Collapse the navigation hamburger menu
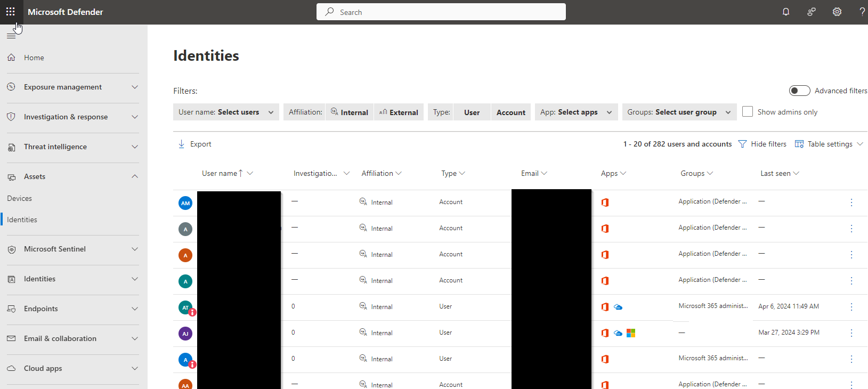The image size is (868, 389). point(11,36)
